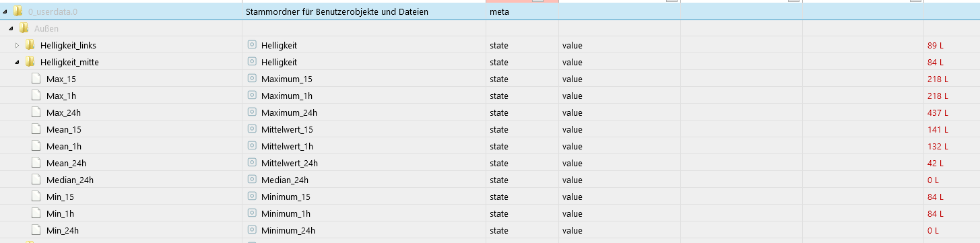Collapse the Helligkeit_mitte folder
Image resolution: width=980 pixels, height=243 pixels.
pyautogui.click(x=17, y=62)
